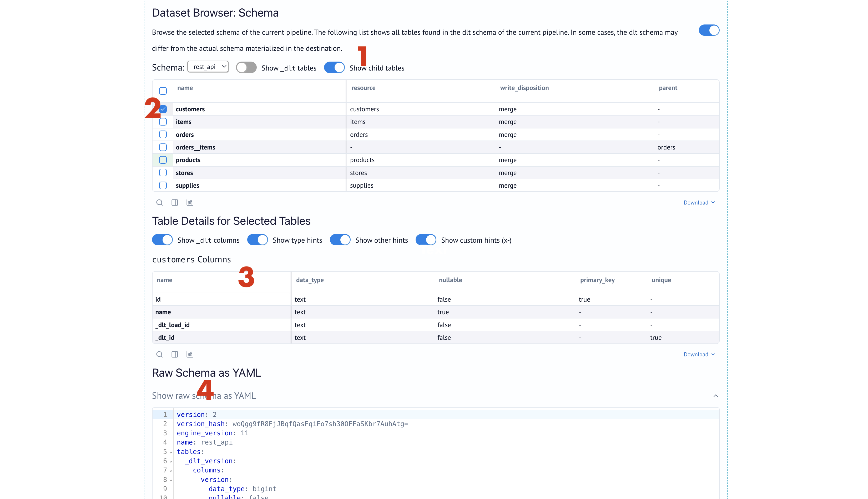Click the Download link under customers Columns
The width and height of the screenshot is (868, 499).
699,354
